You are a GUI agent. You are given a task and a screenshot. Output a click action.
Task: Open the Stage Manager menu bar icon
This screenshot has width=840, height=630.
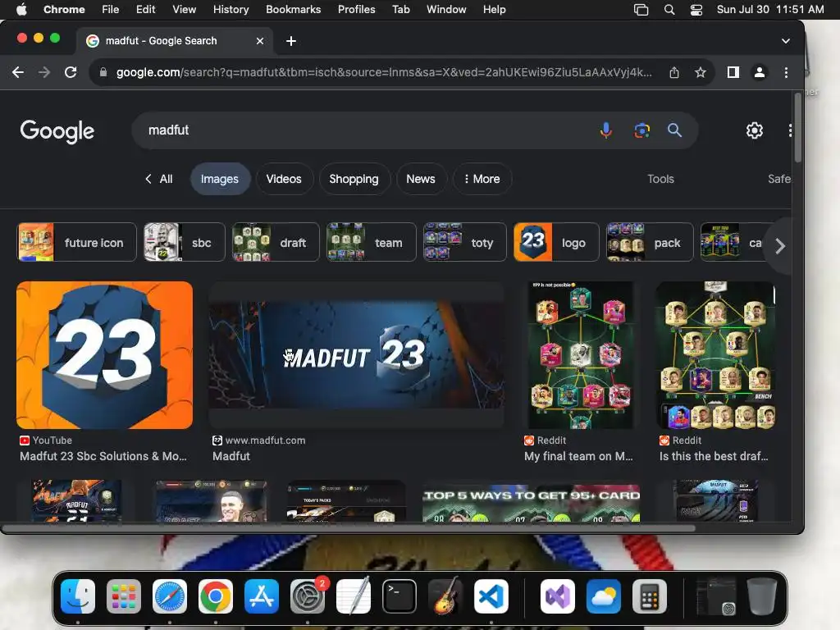641,10
